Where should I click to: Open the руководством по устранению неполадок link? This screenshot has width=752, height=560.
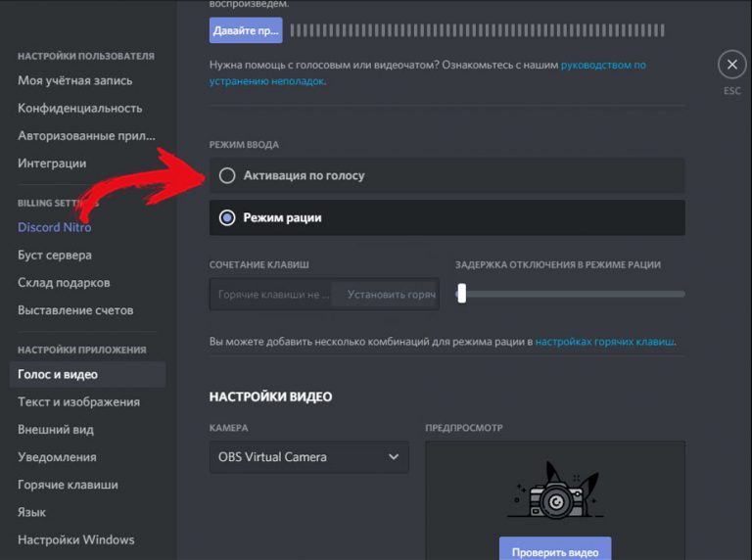tap(603, 66)
